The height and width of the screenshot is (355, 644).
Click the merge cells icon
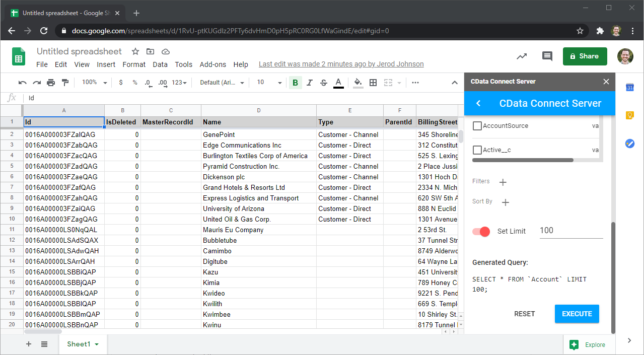388,83
